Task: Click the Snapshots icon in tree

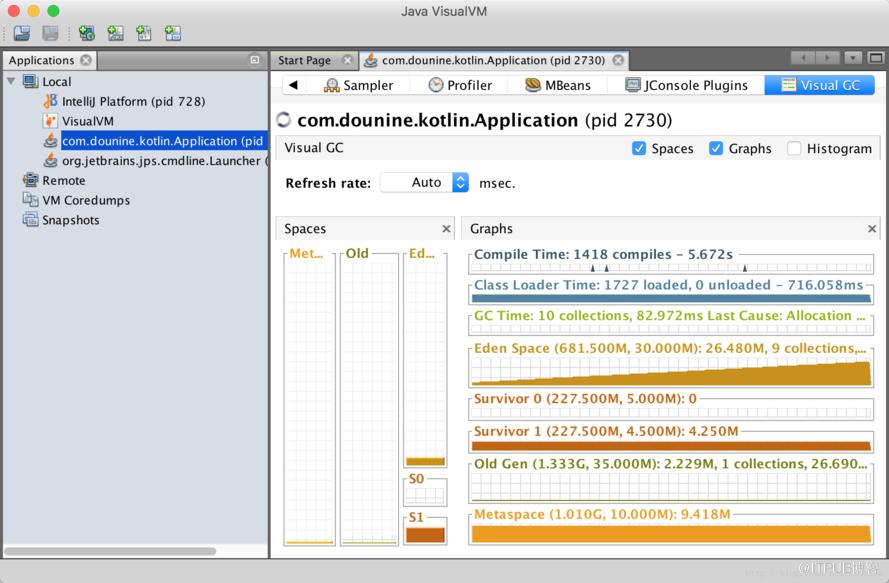Action: [30, 219]
